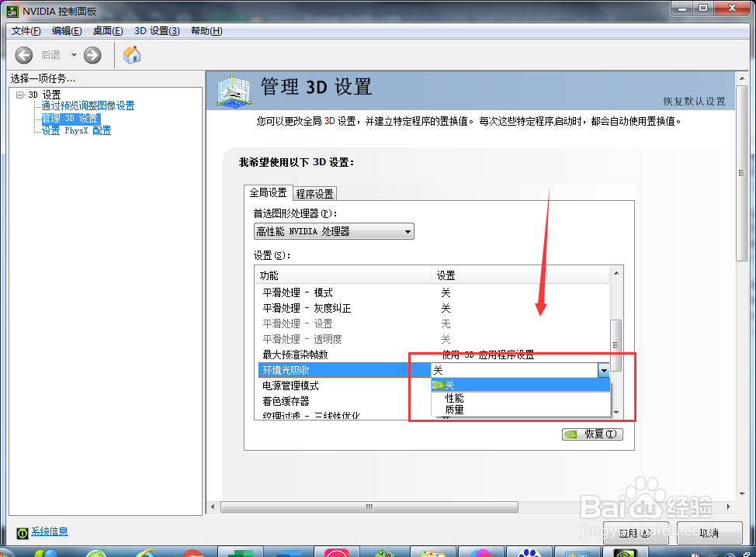Maximize the NVIDIA control panel window
Image resolution: width=756 pixels, height=557 pixels.
point(703,9)
